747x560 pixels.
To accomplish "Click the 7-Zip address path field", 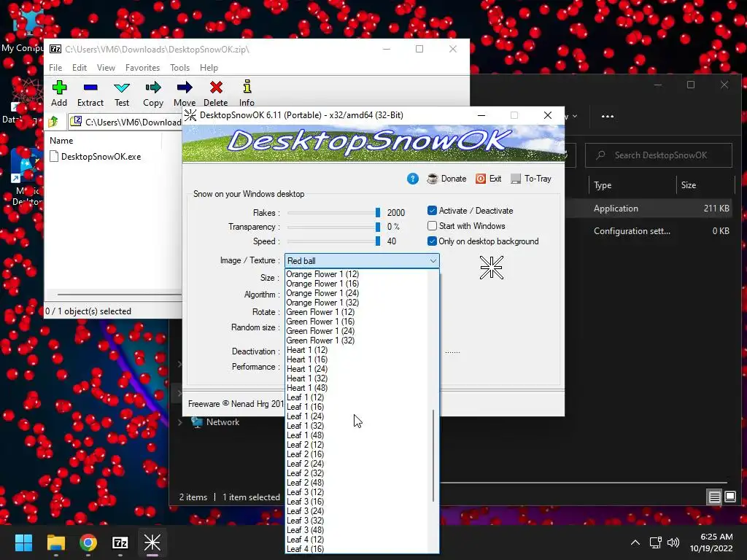I will 125,122.
